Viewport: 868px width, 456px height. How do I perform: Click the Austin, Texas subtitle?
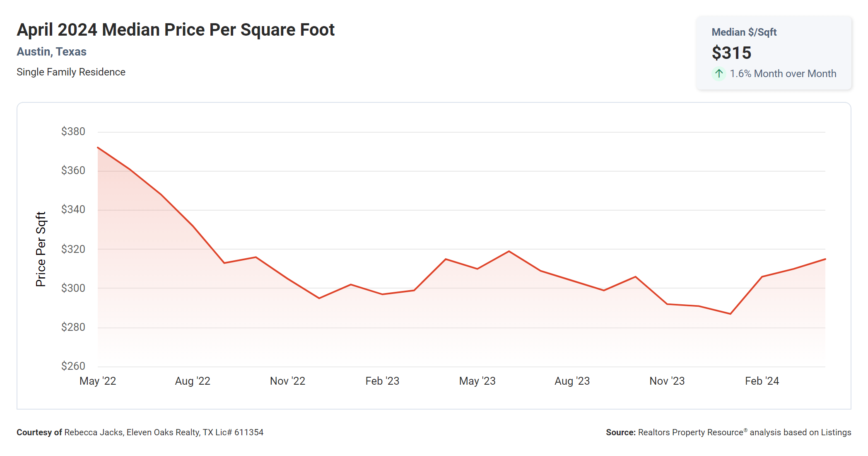click(51, 52)
